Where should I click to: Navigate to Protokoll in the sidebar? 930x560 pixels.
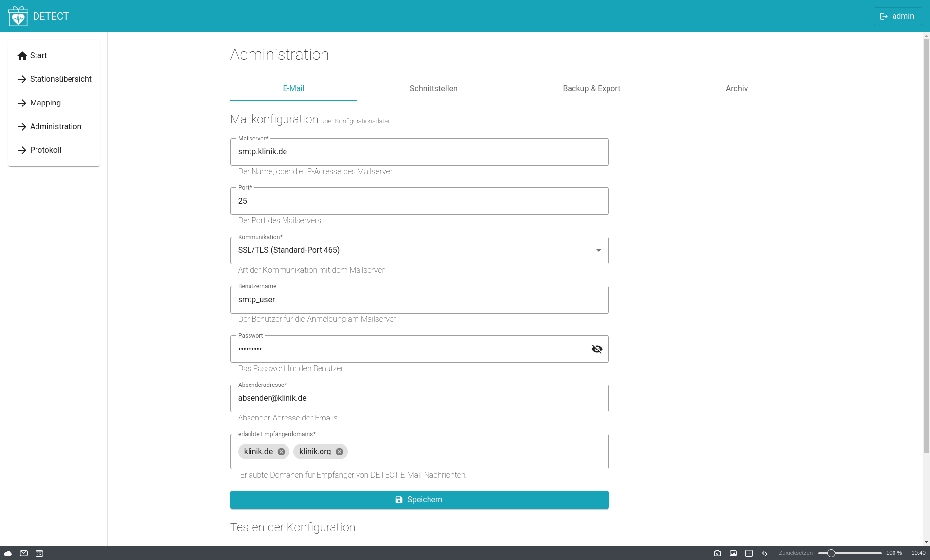(45, 150)
